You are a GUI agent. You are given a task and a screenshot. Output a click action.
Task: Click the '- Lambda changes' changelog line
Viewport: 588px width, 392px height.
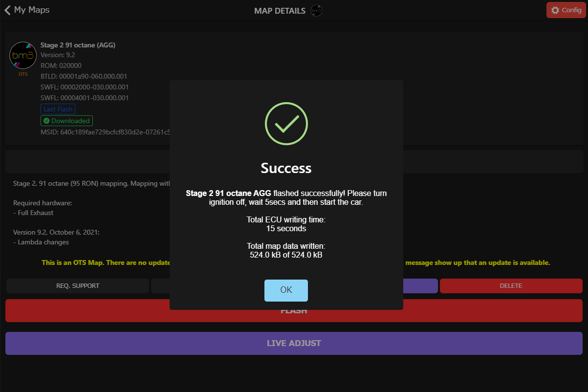coord(41,242)
